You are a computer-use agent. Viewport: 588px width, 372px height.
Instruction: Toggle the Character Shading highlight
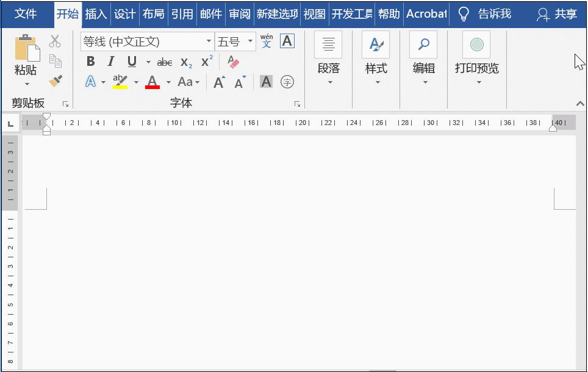click(265, 81)
